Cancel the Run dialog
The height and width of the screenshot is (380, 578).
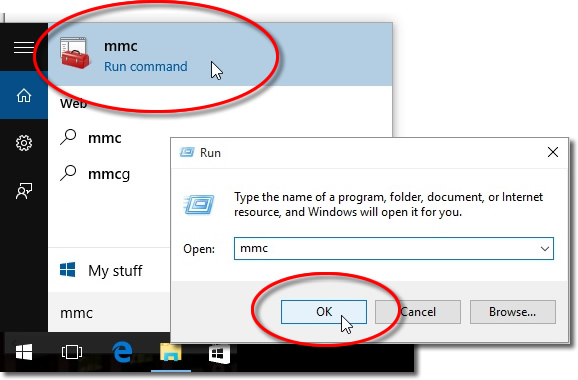pos(418,312)
